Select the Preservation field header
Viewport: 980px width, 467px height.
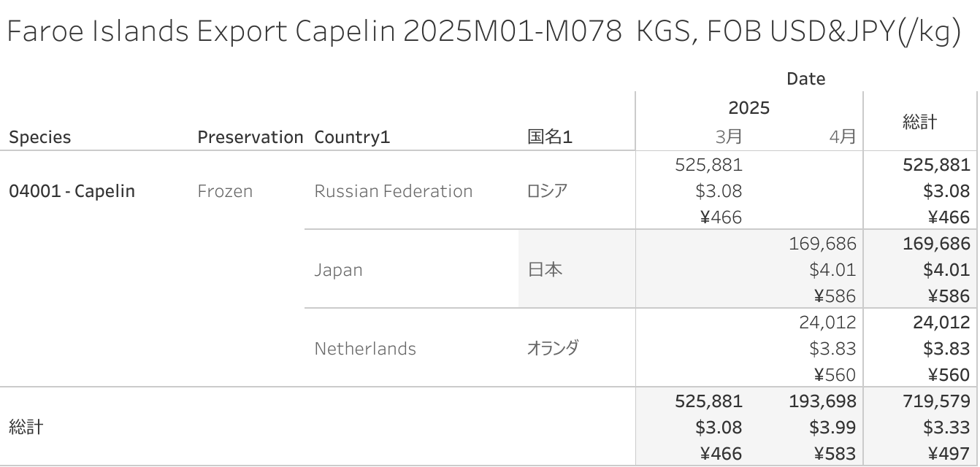[250, 137]
